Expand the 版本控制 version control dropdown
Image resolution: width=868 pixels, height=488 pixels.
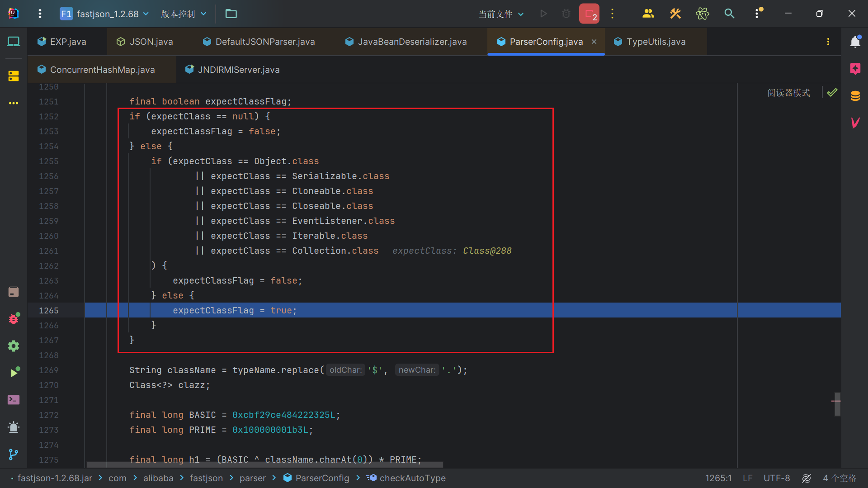point(184,14)
